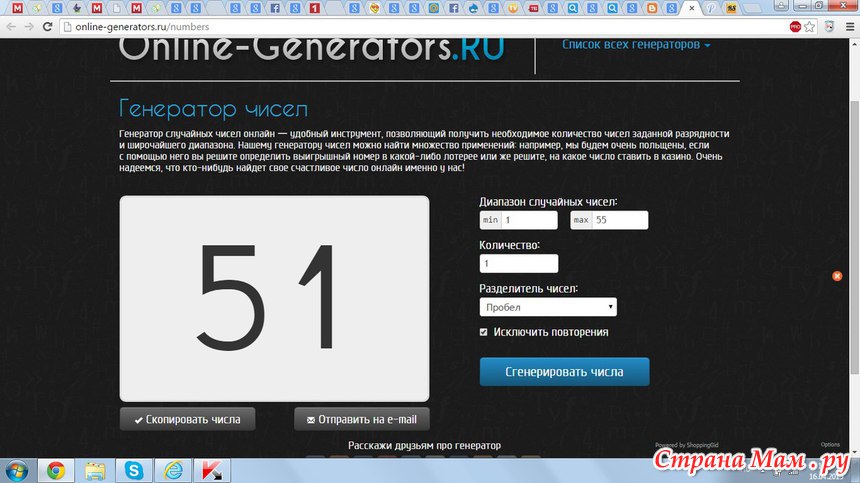
Task: Click the red PRO extension icon
Action: (x=795, y=26)
